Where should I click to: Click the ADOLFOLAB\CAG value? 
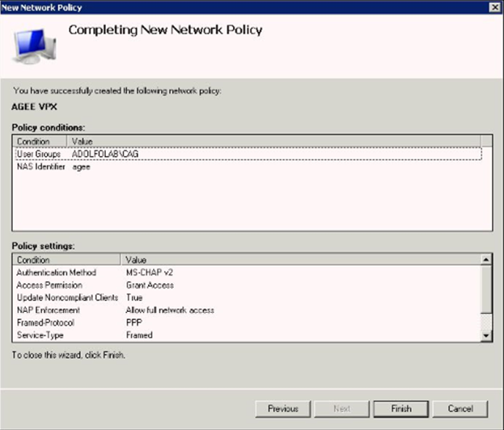(x=105, y=154)
